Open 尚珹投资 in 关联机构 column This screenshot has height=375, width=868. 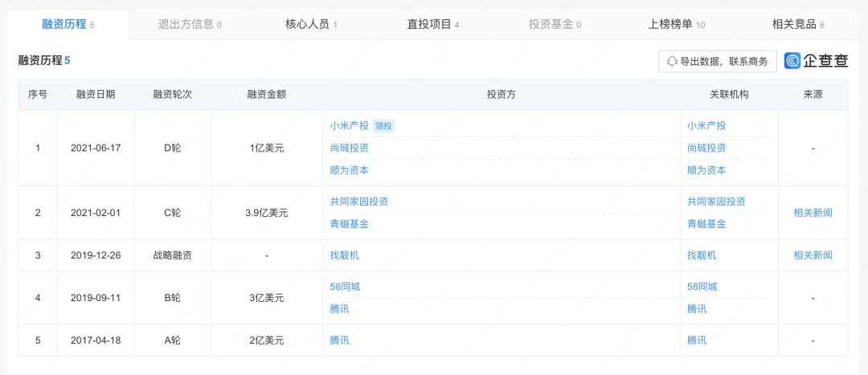pos(706,149)
